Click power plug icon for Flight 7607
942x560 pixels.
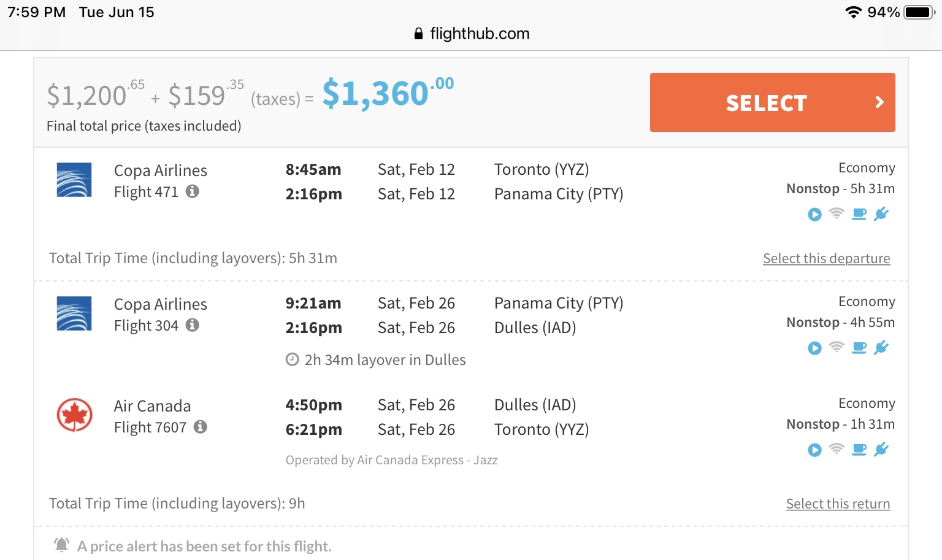(x=881, y=450)
